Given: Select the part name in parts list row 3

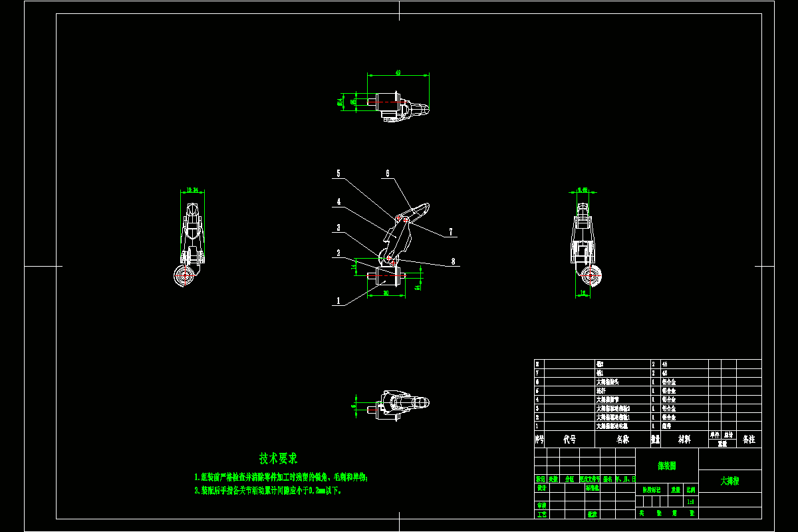Looking at the screenshot, I should 613,408.
